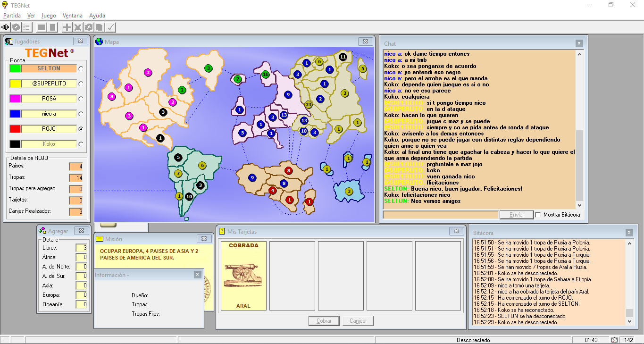Click the magenta color swatch beside ROSA
The height and width of the screenshot is (344, 644).
[x=15, y=99]
